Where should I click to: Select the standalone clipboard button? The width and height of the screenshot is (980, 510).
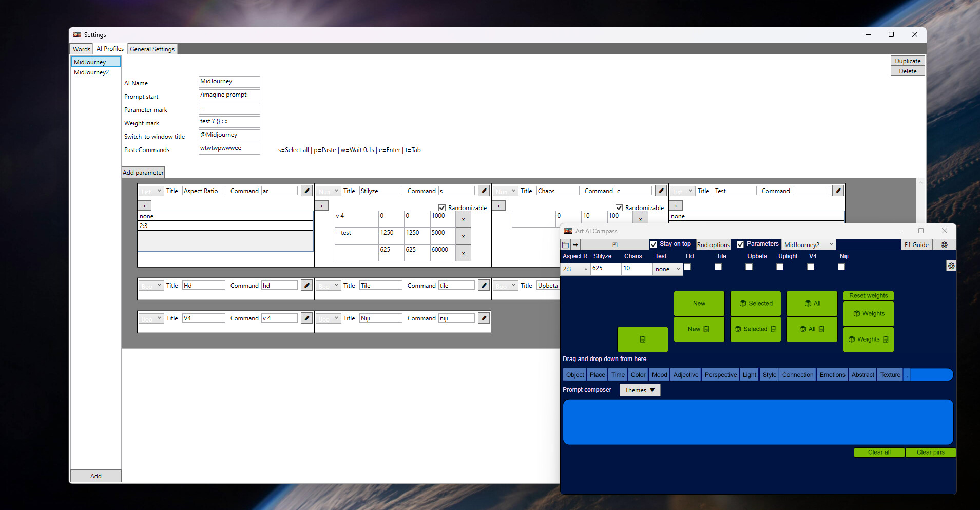pyautogui.click(x=642, y=339)
